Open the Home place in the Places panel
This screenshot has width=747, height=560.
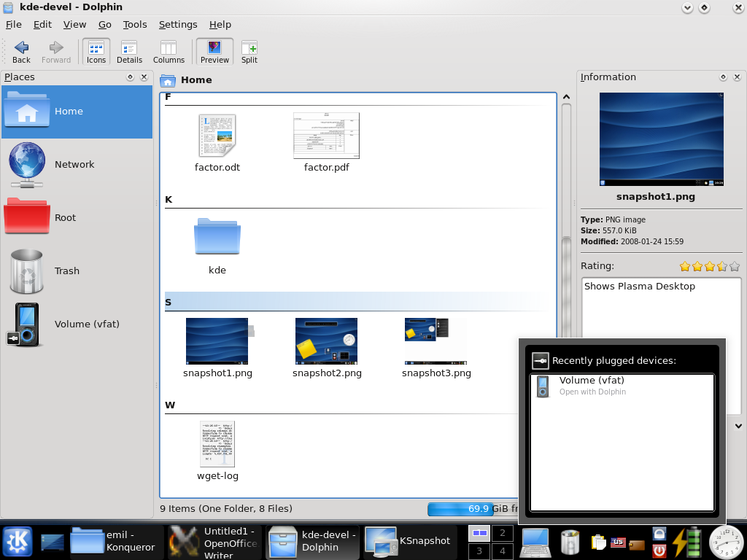click(x=77, y=112)
